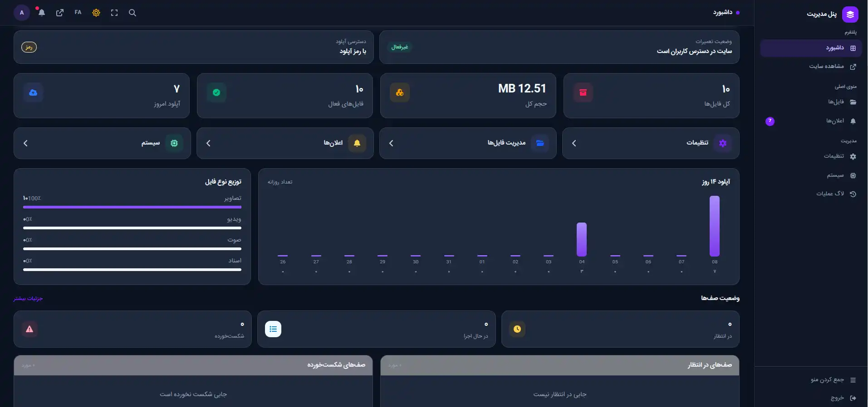Open the جزئیات بیشتر link
Viewport: 868px width, 407px height.
coord(28,298)
